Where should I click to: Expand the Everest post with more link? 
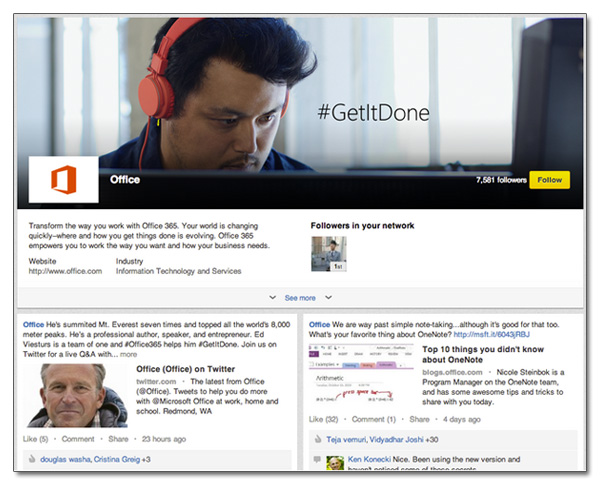tap(128, 354)
